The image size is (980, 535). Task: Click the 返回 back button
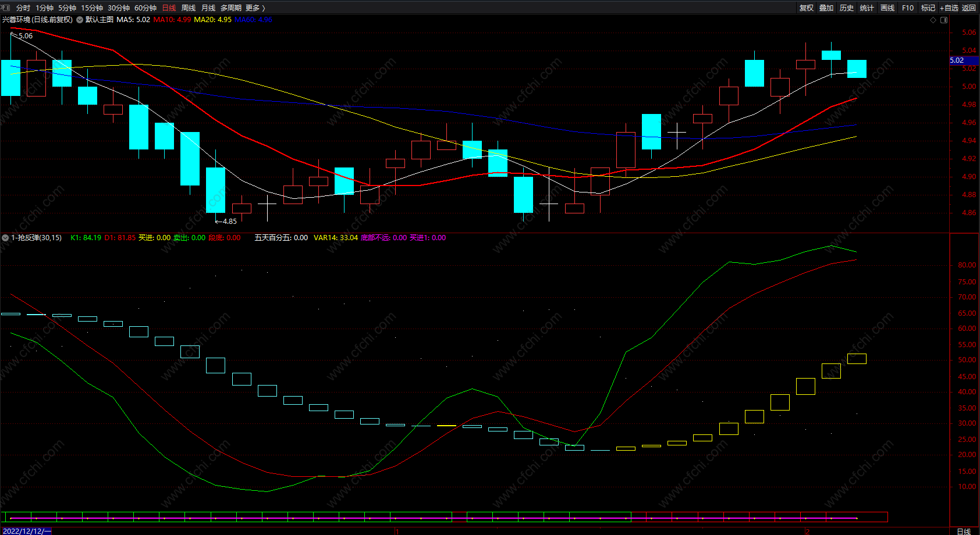969,8
